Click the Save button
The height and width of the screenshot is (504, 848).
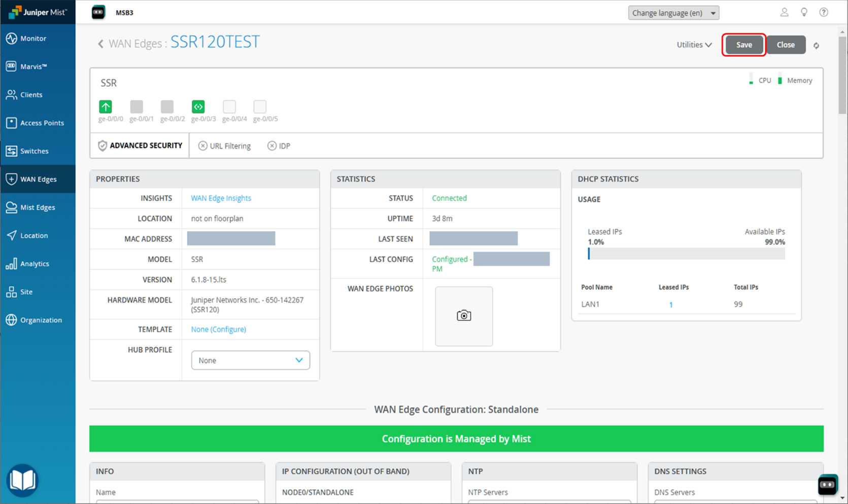click(744, 45)
